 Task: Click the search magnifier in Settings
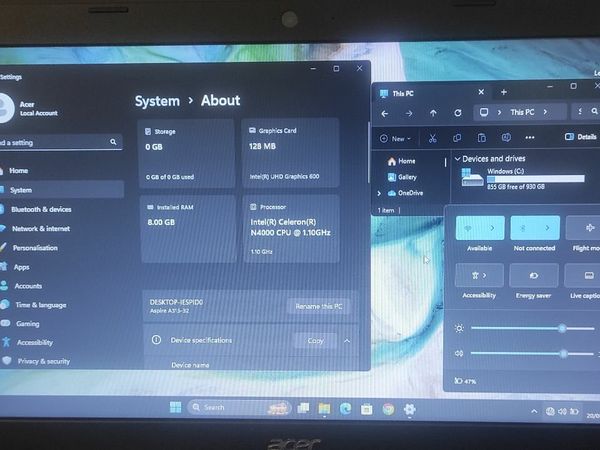click(113, 142)
